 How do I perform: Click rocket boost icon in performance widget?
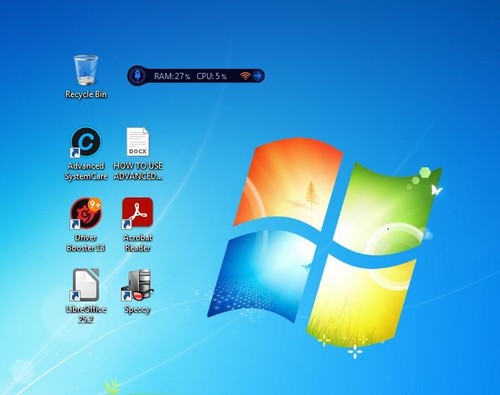point(137,76)
